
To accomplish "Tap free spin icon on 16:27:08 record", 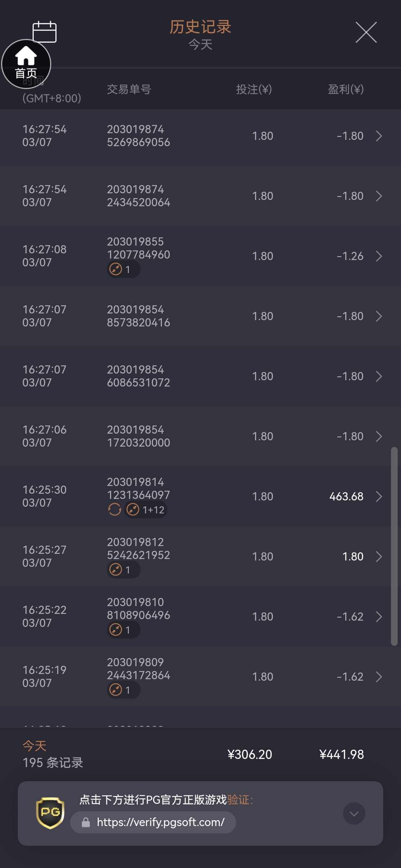I will pos(116,269).
